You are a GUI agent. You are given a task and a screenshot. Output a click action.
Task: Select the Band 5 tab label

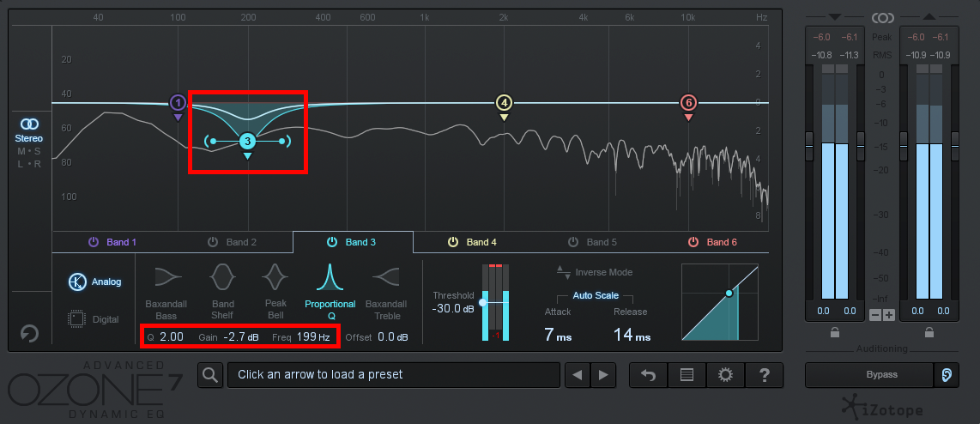tap(602, 242)
